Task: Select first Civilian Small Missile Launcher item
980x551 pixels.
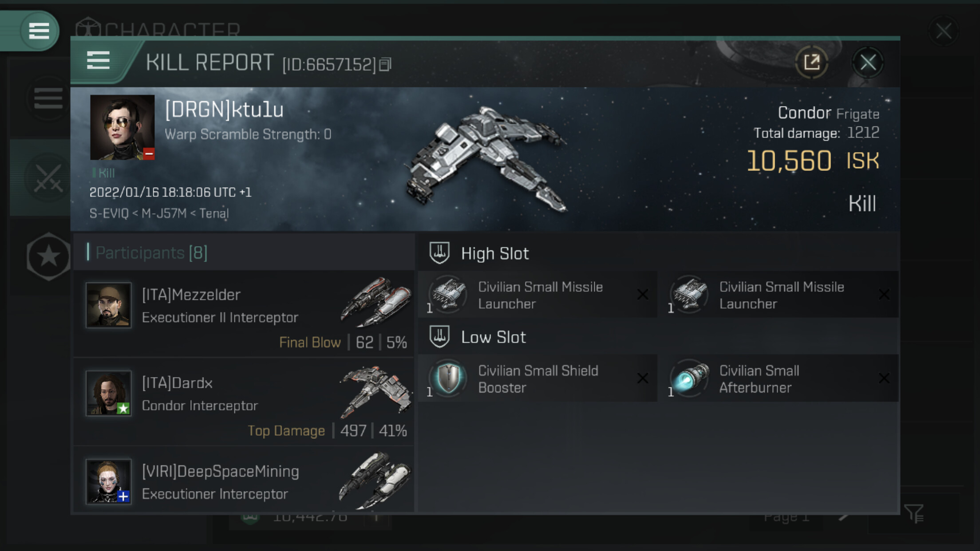Action: click(x=537, y=295)
